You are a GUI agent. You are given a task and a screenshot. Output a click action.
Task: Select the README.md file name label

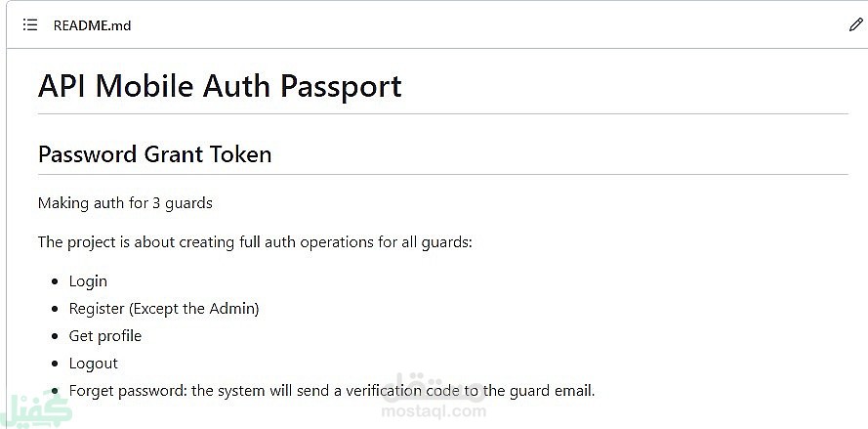(x=92, y=25)
